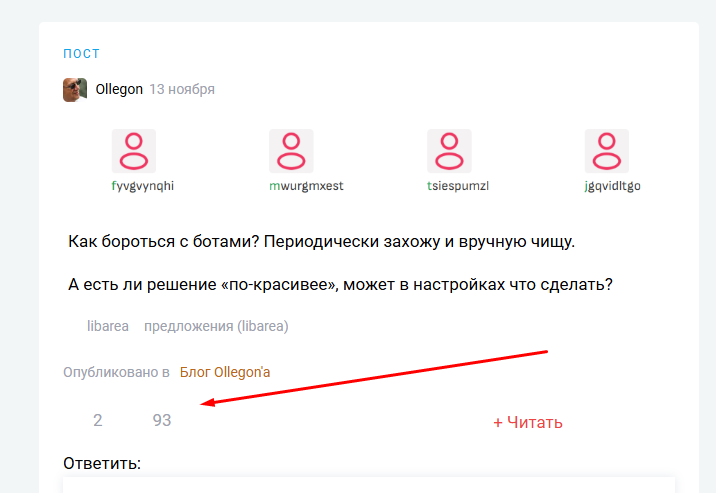Go to Блог Ollegon'a

(x=225, y=372)
